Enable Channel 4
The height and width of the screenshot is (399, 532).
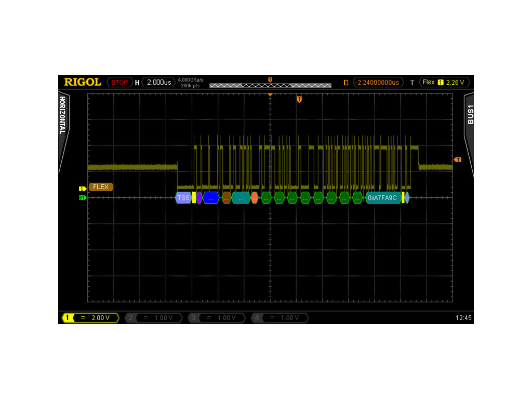[257, 318]
